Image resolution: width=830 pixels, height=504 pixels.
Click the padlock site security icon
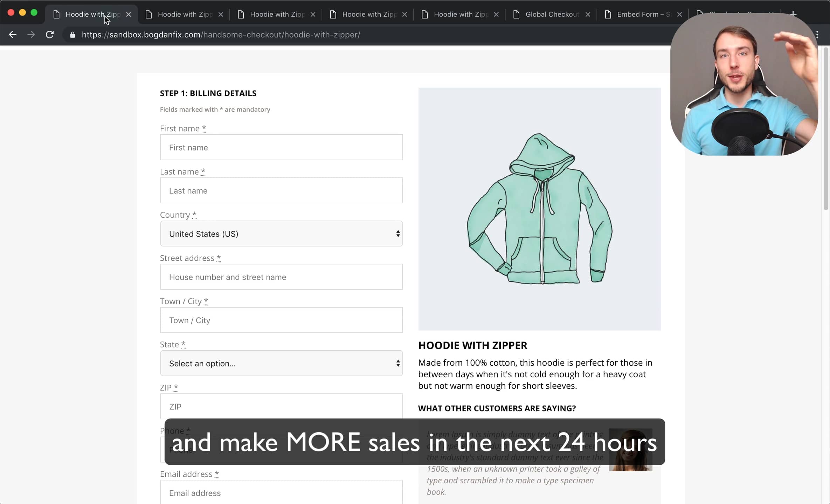72,35
